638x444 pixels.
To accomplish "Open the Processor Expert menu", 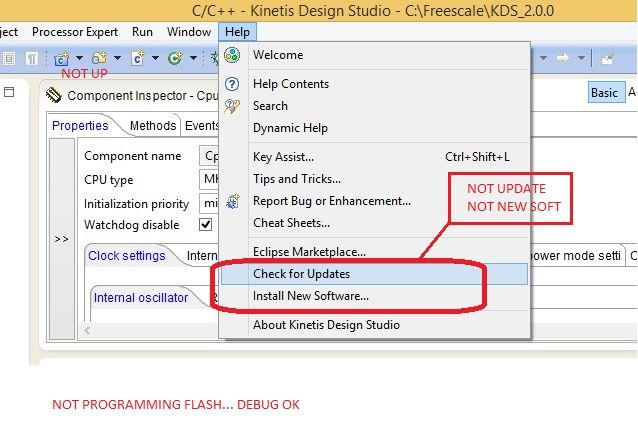I will click(x=75, y=32).
